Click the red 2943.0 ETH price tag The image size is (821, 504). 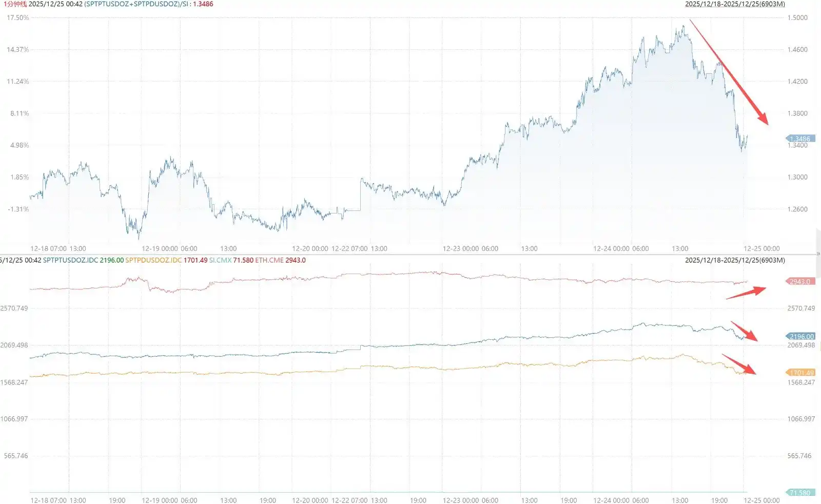799,281
